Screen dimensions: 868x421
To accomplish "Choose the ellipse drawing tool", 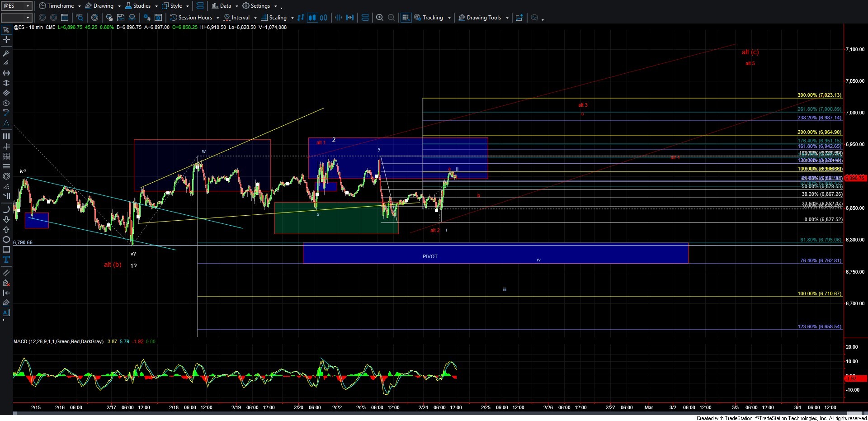I will coord(6,240).
